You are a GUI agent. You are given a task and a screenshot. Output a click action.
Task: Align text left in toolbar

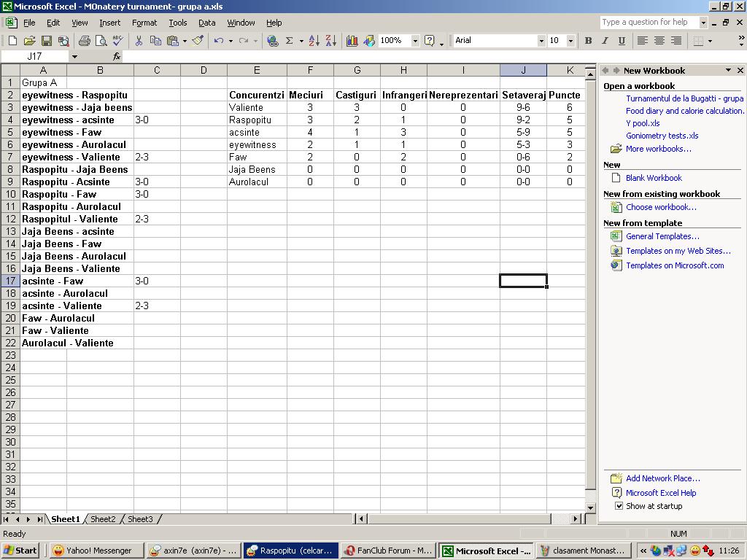pyautogui.click(x=642, y=41)
